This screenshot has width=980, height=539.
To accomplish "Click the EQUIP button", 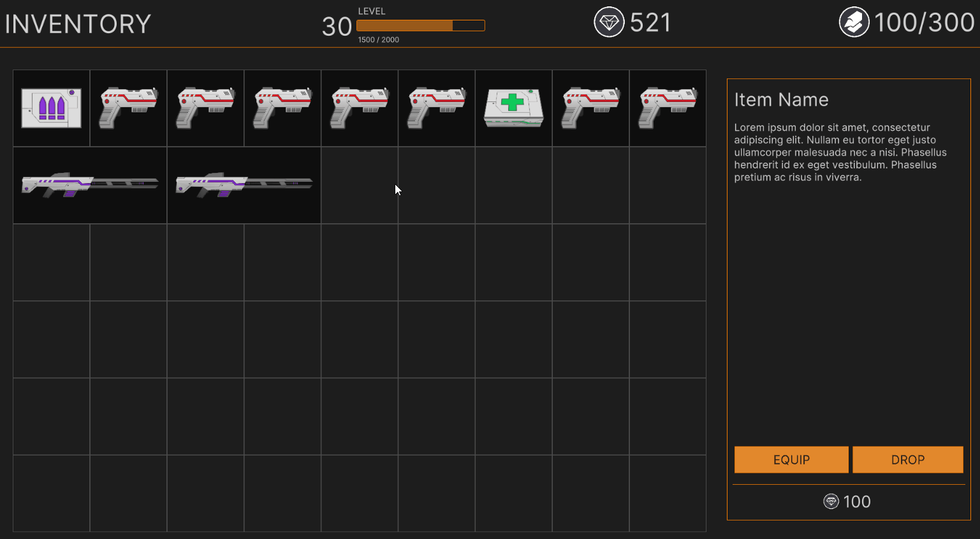I will (x=791, y=460).
